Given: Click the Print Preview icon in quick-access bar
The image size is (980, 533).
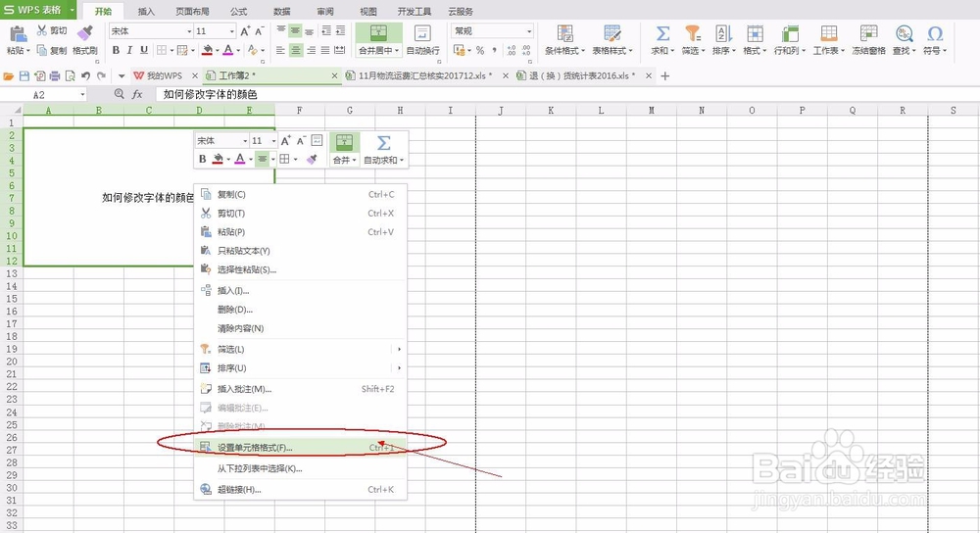Looking at the screenshot, I should click(70, 75).
